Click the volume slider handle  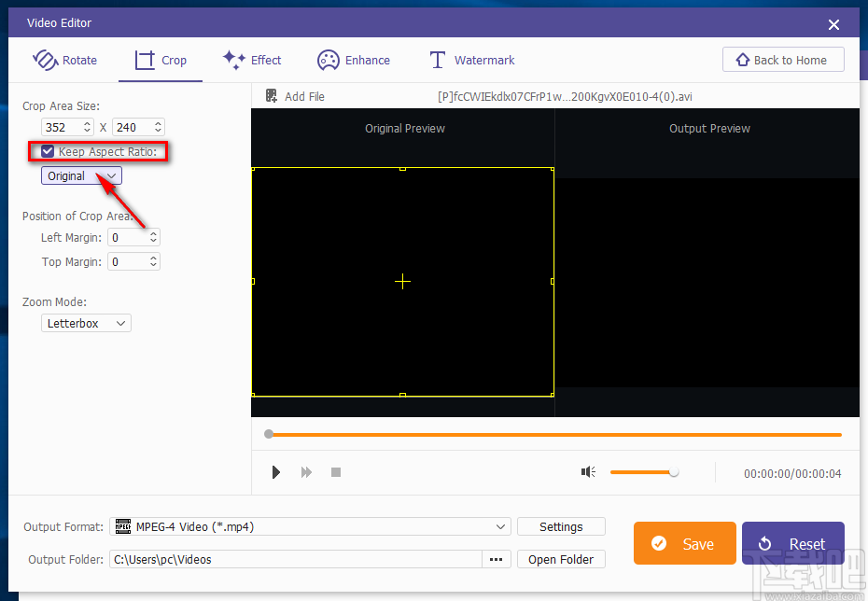(674, 472)
